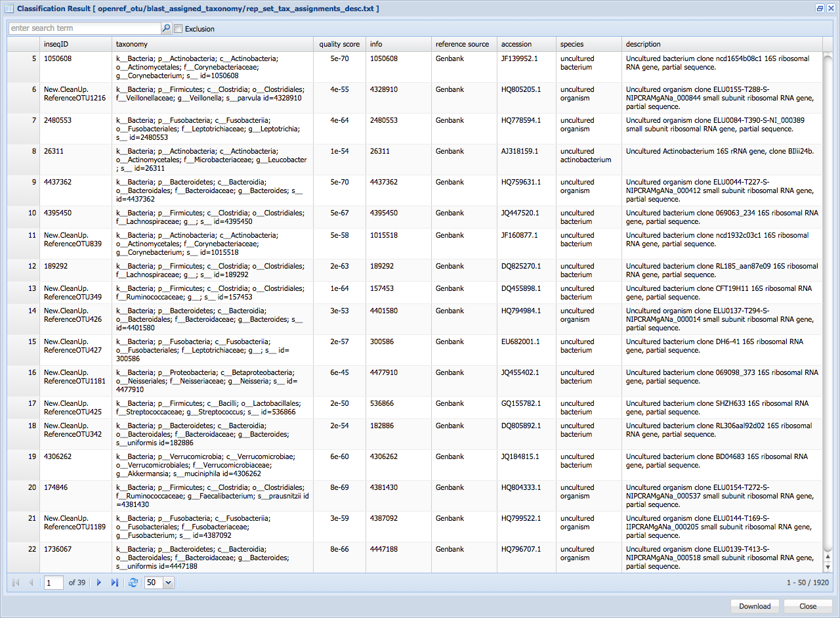Click accession JQ184815.1
Viewport: 840px width, 618px height.
520,456
